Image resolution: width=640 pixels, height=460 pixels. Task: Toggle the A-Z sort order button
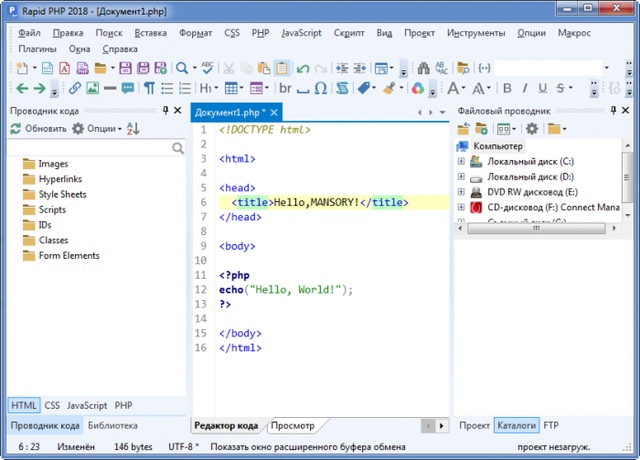134,129
